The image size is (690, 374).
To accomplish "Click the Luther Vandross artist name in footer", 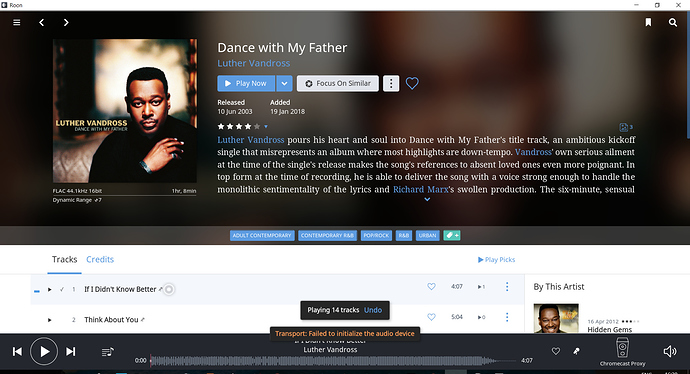I will pos(330,350).
